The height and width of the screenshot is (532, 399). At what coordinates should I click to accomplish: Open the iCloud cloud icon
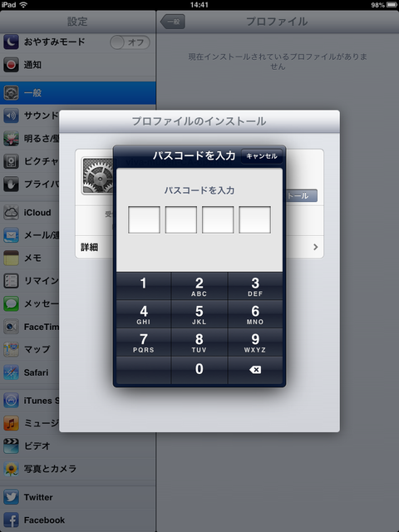pyautogui.click(x=11, y=213)
